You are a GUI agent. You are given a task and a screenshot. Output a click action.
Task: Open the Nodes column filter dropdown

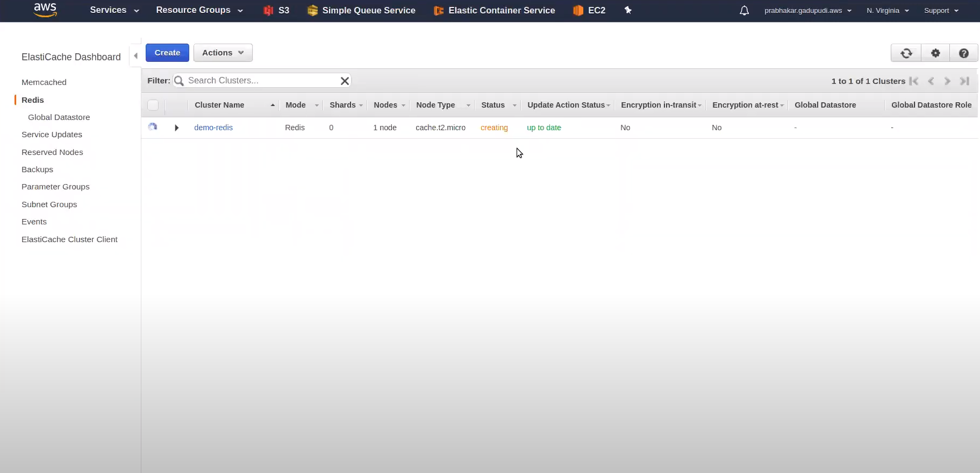[403, 105]
